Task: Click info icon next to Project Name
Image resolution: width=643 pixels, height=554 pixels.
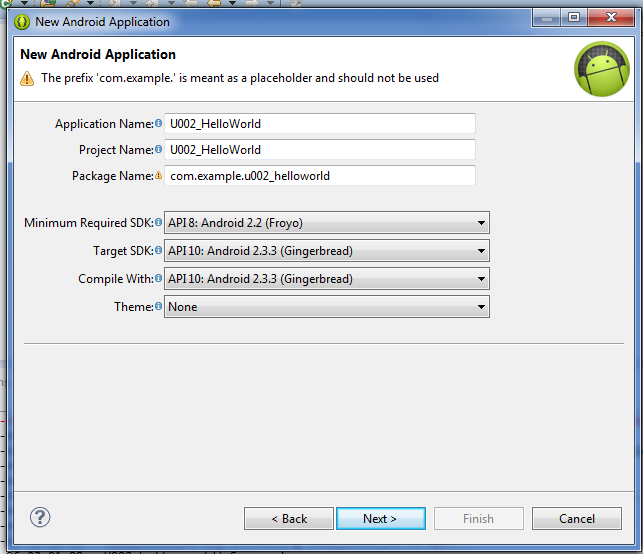Action: 158,149
